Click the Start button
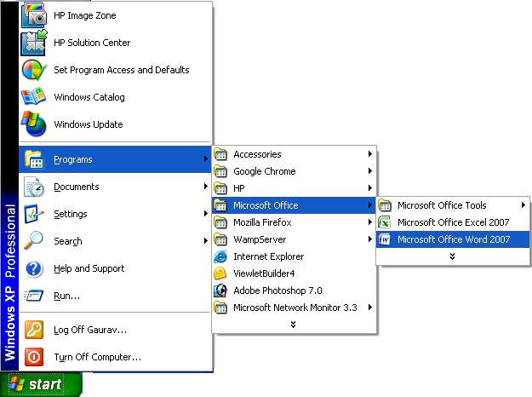The height and width of the screenshot is (397, 532). (41, 384)
